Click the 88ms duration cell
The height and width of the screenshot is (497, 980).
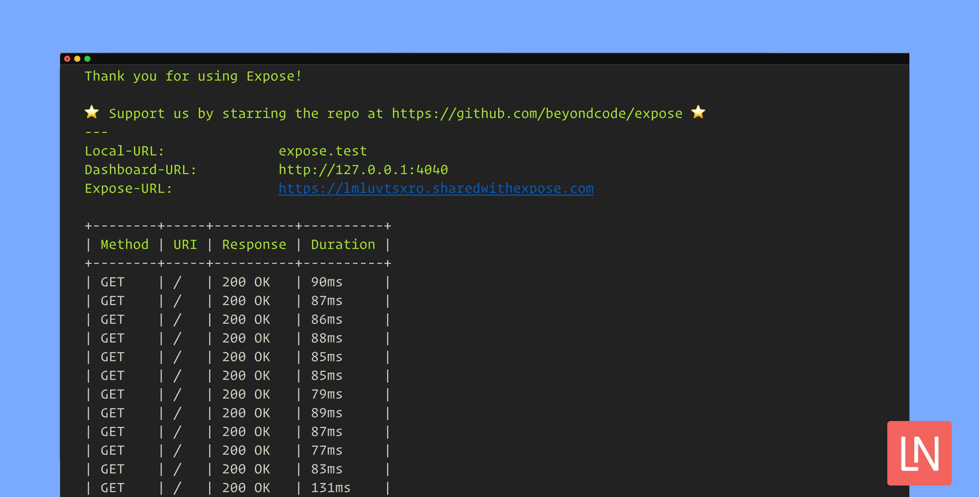click(x=327, y=338)
